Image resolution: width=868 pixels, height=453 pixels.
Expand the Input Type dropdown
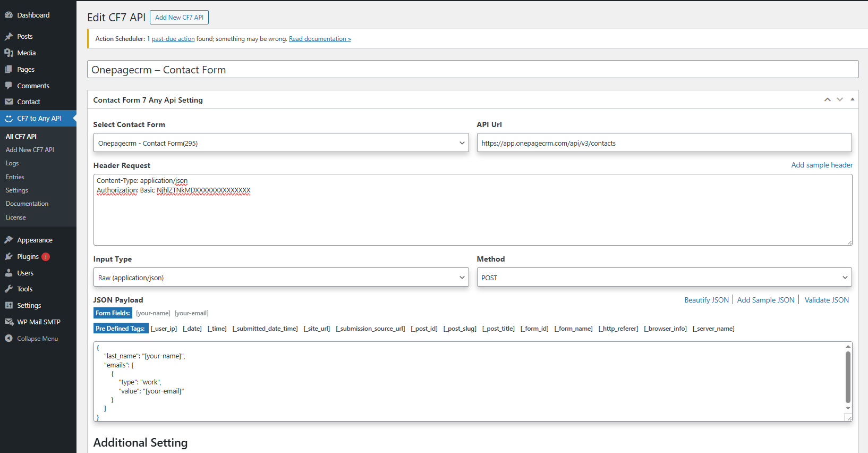[x=281, y=278]
